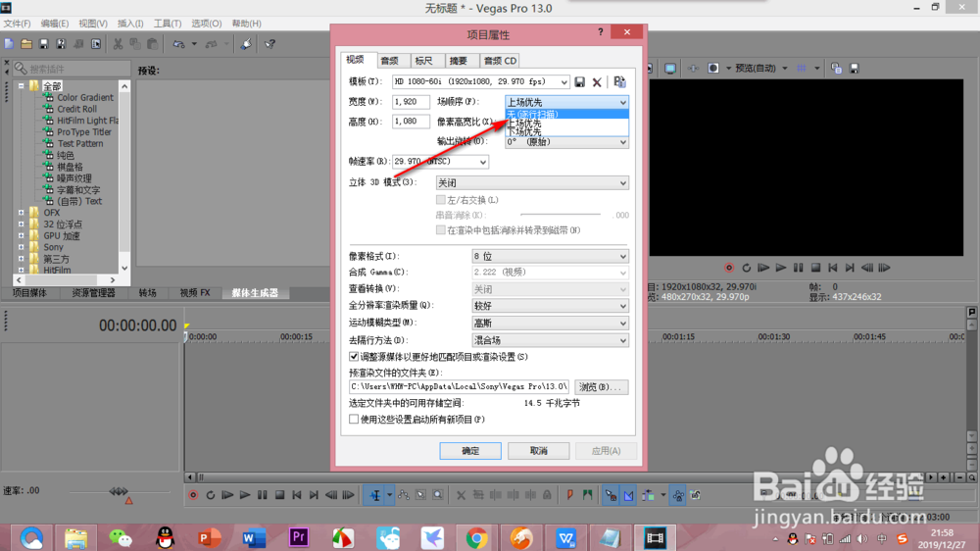The width and height of the screenshot is (980, 551).
Task: Open the Tools (工具) menu
Action: tap(168, 24)
